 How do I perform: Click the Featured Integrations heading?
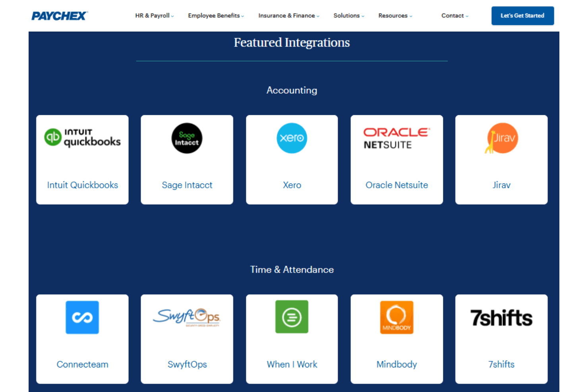click(x=292, y=42)
